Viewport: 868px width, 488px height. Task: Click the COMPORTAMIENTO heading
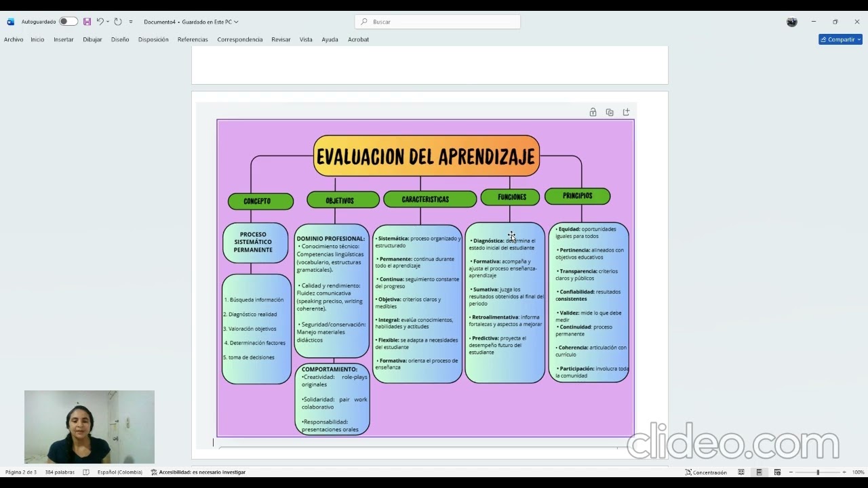[x=330, y=369]
